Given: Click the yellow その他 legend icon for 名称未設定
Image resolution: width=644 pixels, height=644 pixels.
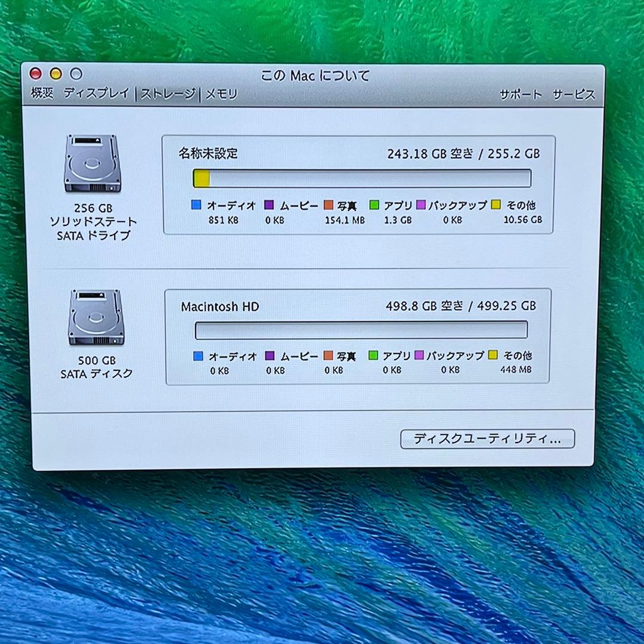Looking at the screenshot, I should tap(496, 205).
